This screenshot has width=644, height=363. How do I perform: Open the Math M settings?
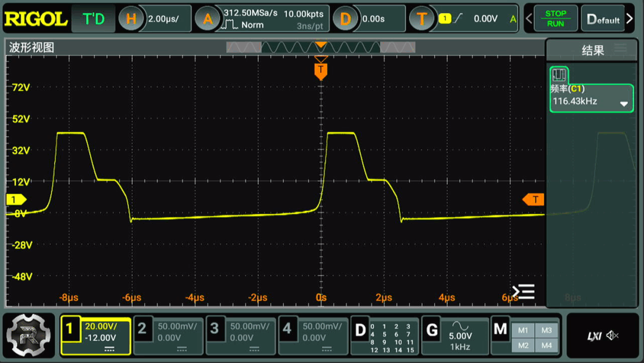500,329
